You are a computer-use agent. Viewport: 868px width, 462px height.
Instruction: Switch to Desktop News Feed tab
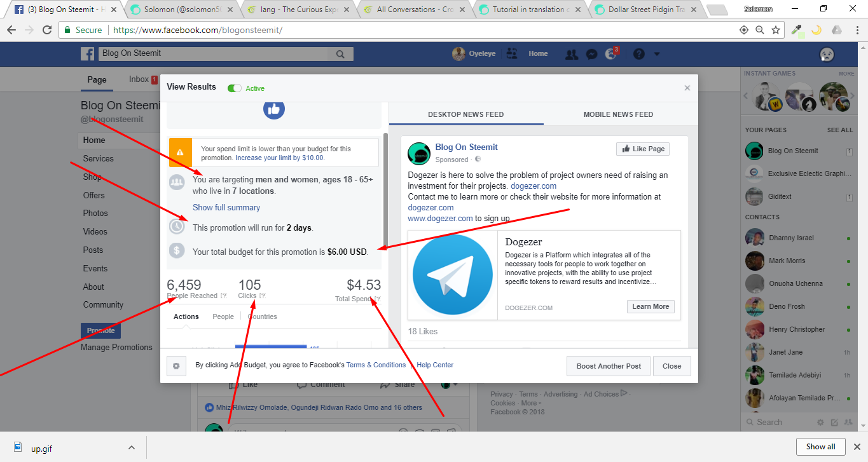[x=466, y=114]
